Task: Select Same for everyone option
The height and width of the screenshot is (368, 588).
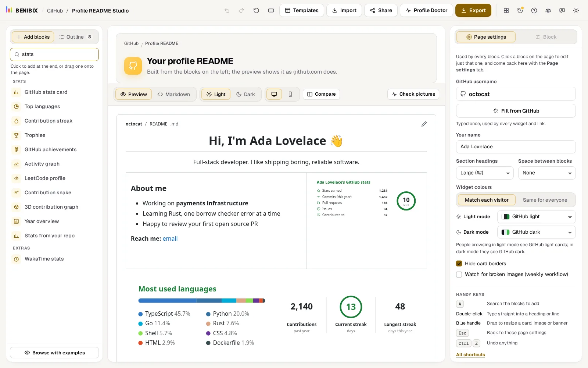Action: point(545,200)
